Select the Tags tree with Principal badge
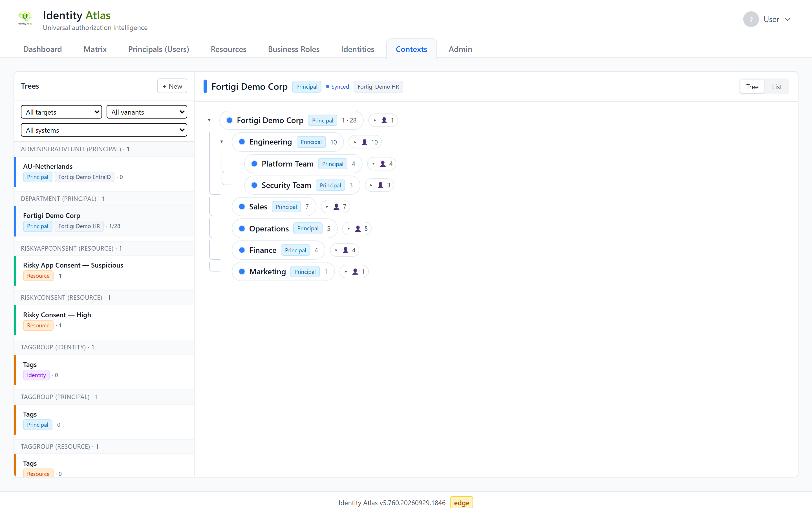812x508 pixels. pos(104,419)
